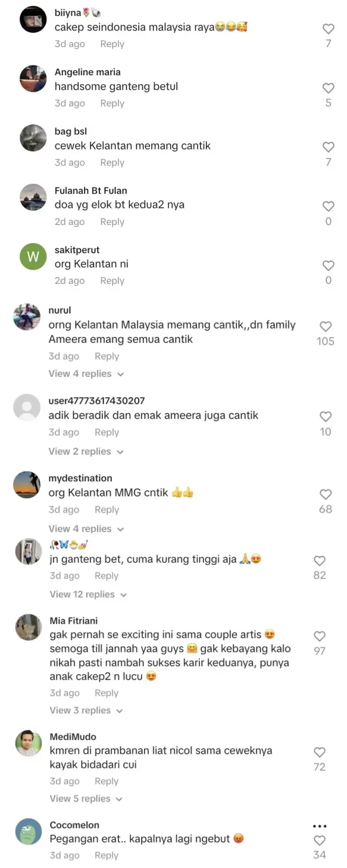This screenshot has width=347, height=868.
Task: Reply to Cocomelon's comment
Action: pyautogui.click(x=106, y=855)
